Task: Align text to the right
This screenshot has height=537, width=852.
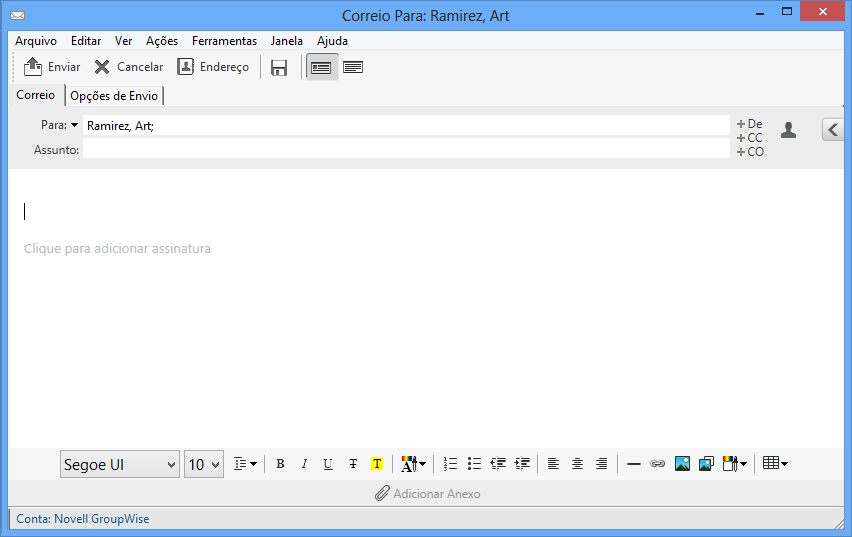Action: point(602,464)
